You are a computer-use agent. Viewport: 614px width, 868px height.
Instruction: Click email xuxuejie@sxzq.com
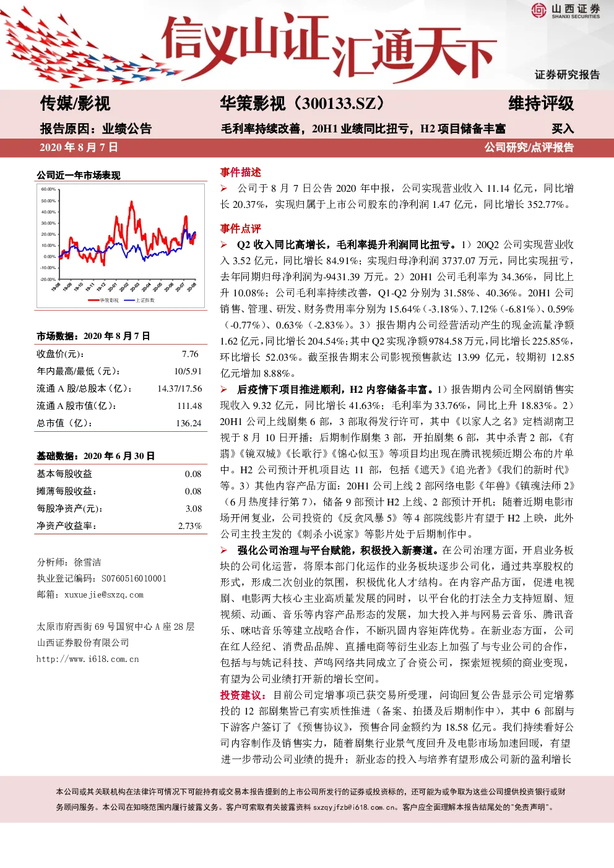(103, 595)
